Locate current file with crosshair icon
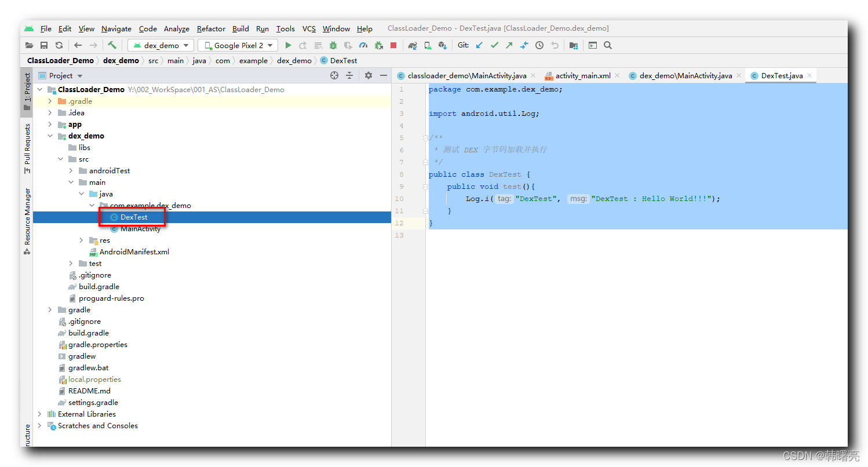This screenshot has height=467, width=868. 334,75
